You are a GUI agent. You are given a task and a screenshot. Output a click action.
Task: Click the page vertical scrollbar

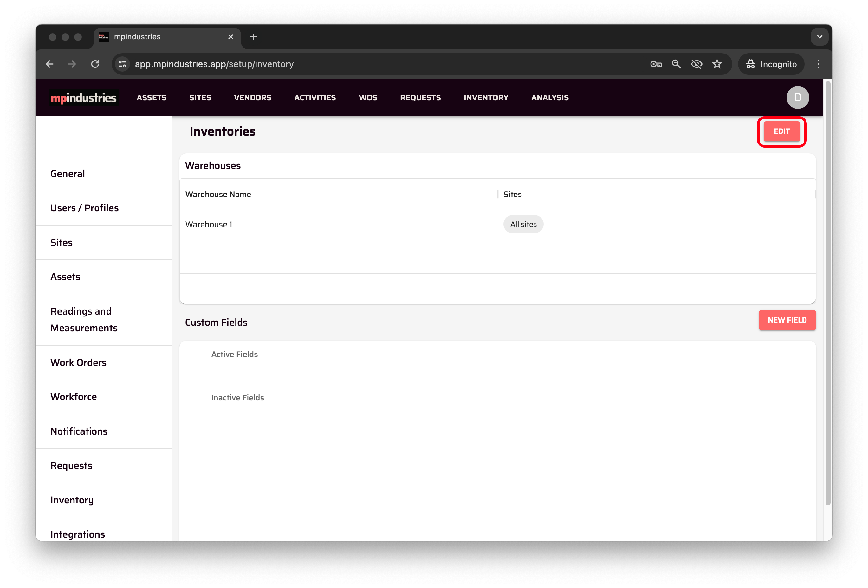[828, 293]
